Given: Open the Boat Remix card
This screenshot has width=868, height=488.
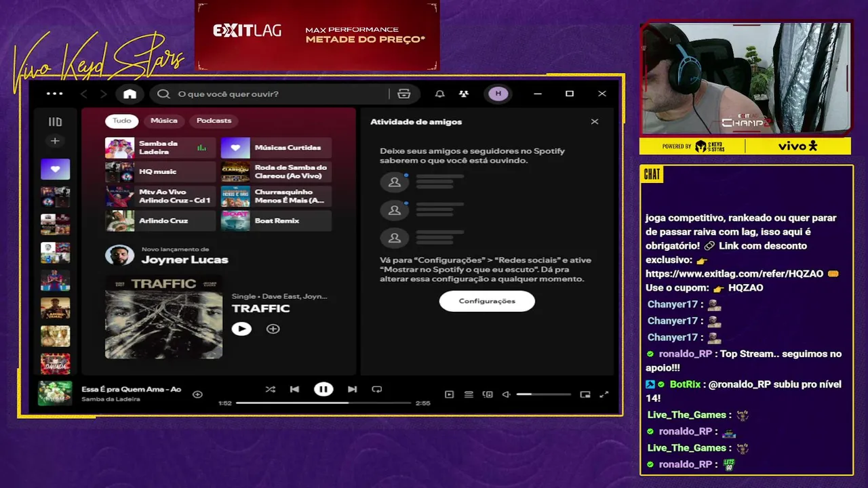Looking at the screenshot, I should tap(276, 221).
